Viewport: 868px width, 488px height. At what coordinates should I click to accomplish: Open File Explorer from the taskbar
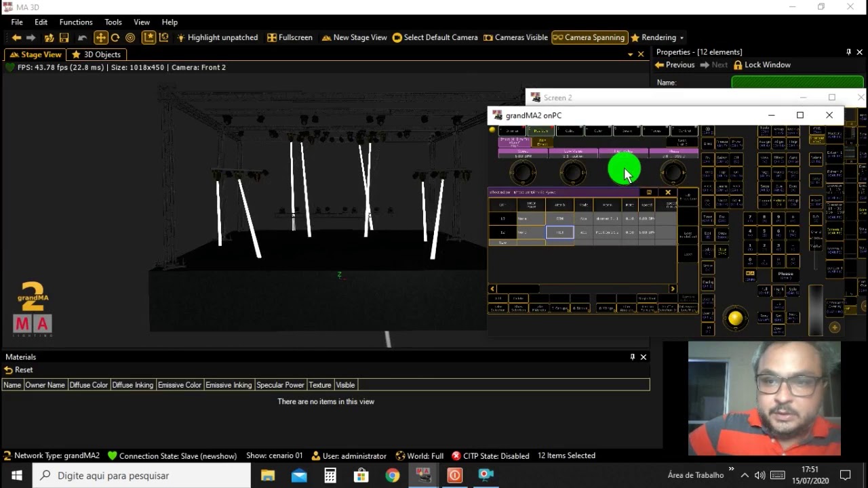click(268, 475)
